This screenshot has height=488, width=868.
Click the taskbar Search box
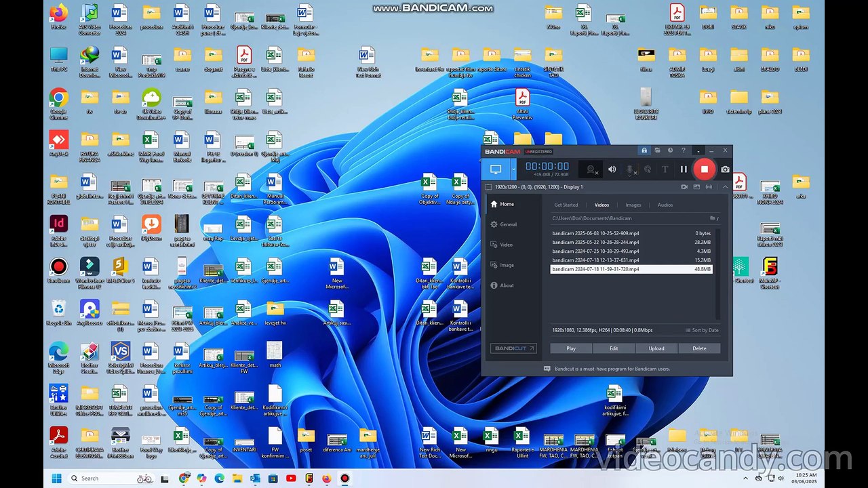112,478
